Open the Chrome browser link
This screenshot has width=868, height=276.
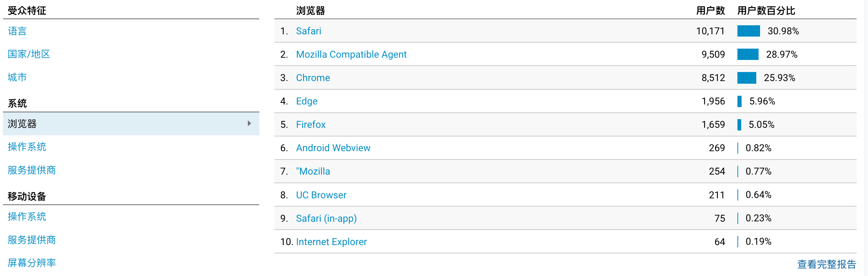pos(313,78)
